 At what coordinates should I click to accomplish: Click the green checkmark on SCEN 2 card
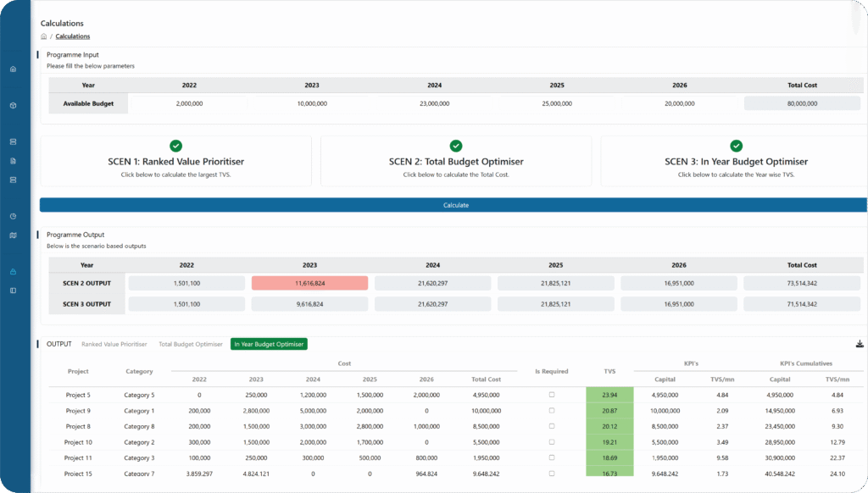(455, 145)
